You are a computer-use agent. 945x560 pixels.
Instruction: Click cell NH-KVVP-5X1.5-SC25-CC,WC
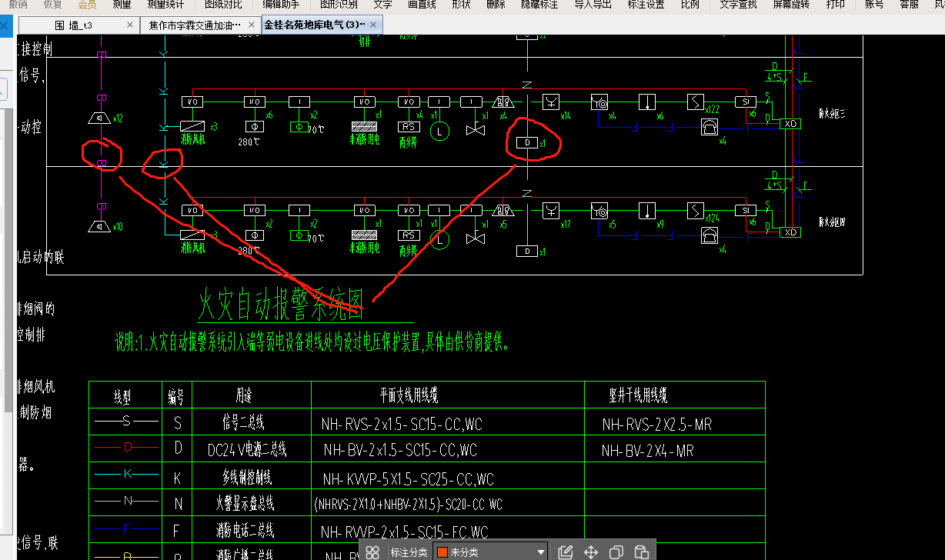(408, 479)
